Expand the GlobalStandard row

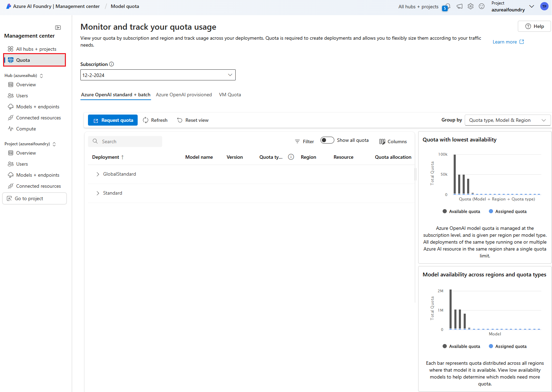click(x=98, y=174)
